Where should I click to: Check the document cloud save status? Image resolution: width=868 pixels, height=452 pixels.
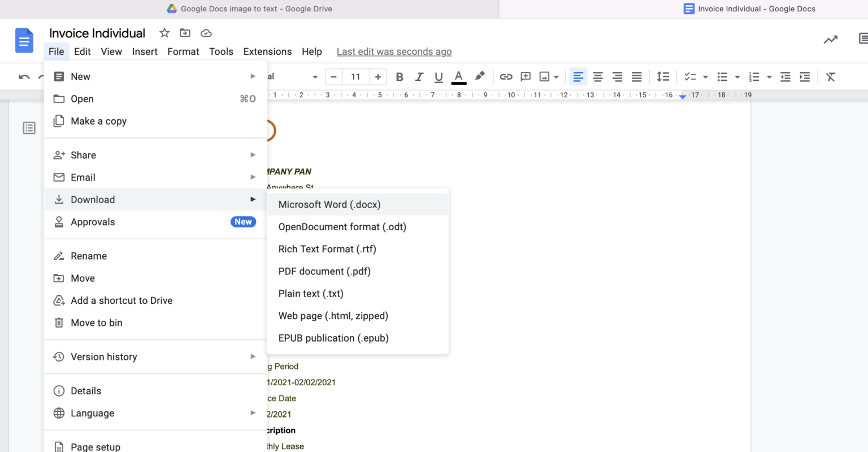206,33
